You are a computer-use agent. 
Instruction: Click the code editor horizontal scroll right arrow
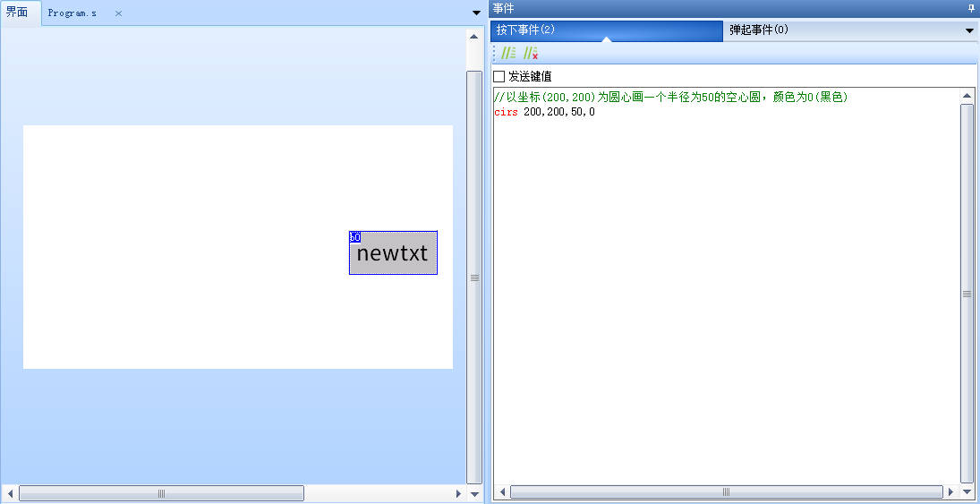tap(950, 491)
